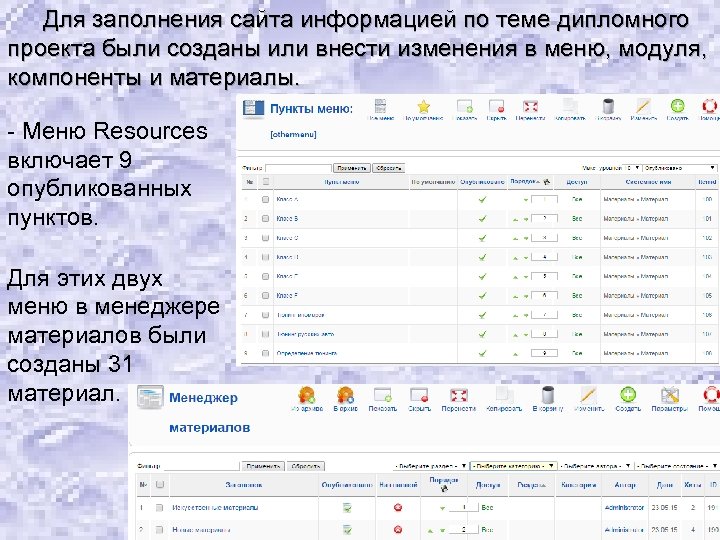Screen dimensions: 720x540
Task: Click Сбросить button in Пункты меню filter
Action: tap(388, 168)
